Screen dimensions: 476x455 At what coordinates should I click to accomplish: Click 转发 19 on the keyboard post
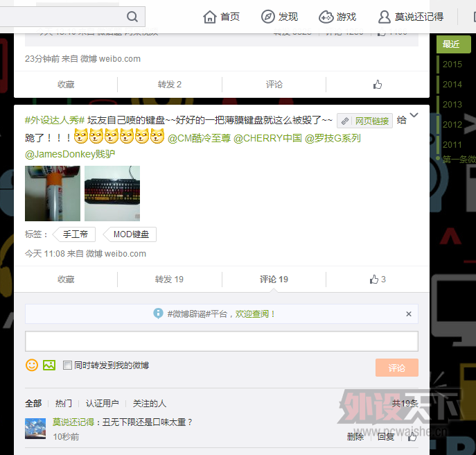click(169, 280)
